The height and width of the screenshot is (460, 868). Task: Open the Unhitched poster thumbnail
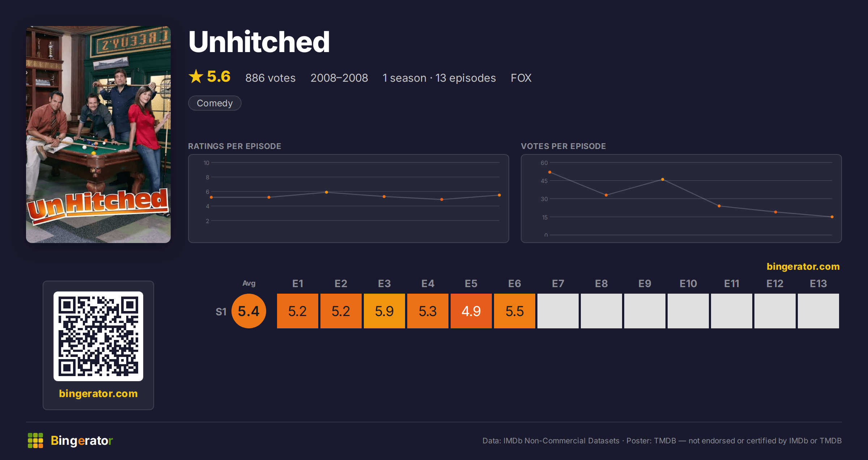98,135
